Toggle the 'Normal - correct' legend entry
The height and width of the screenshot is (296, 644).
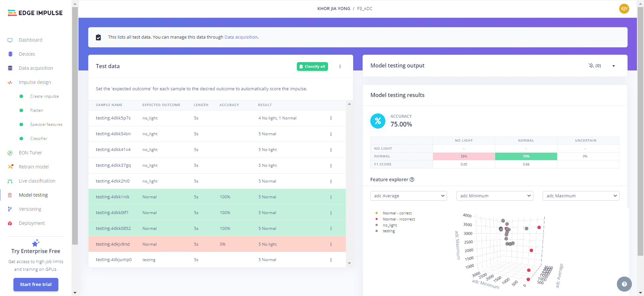397,213
